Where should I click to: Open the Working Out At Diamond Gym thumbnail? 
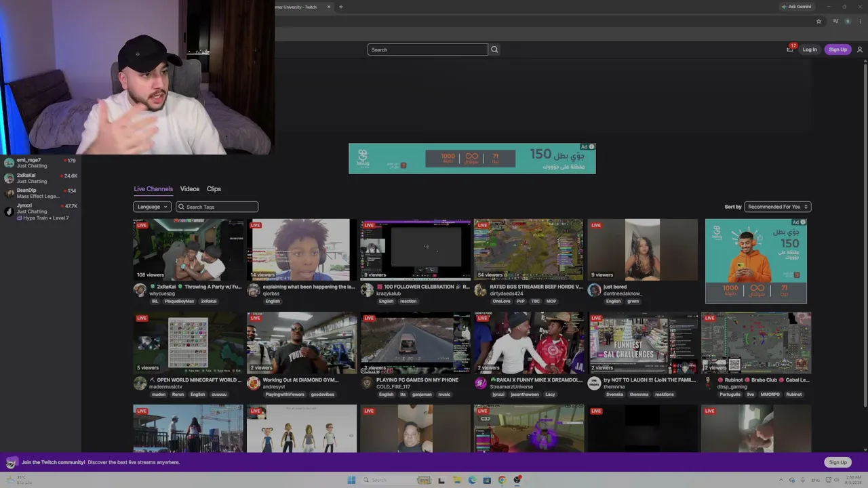click(302, 343)
